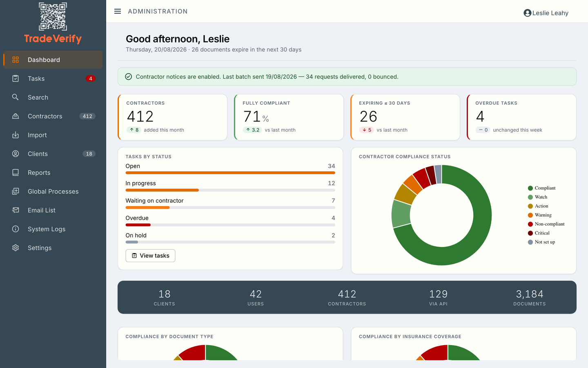Click the Warning legend orange swatch
The height and width of the screenshot is (368, 588).
[530, 215]
